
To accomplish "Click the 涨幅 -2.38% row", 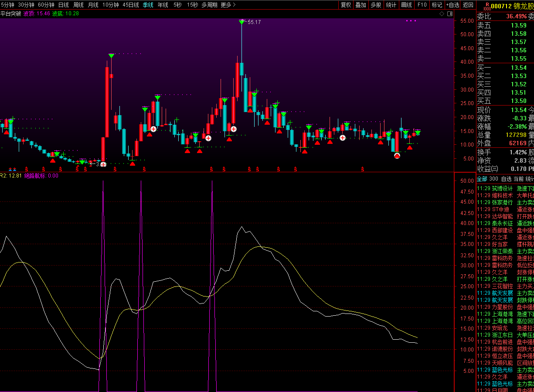I will [x=505, y=126].
